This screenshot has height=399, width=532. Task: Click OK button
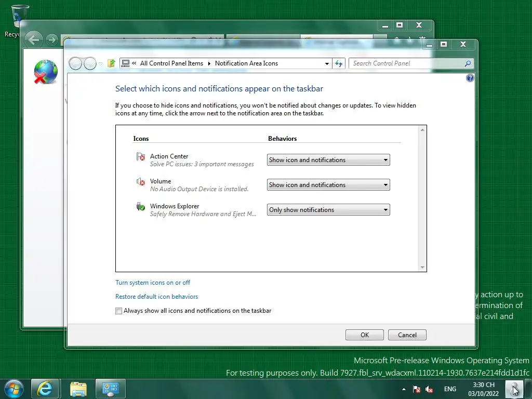tap(364, 335)
